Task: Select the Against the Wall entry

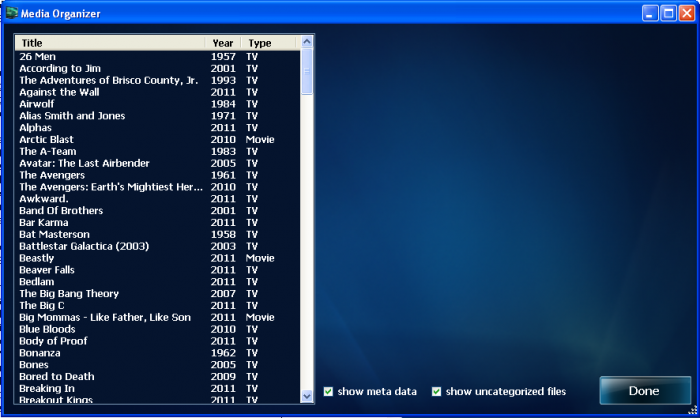Action: 158,92
